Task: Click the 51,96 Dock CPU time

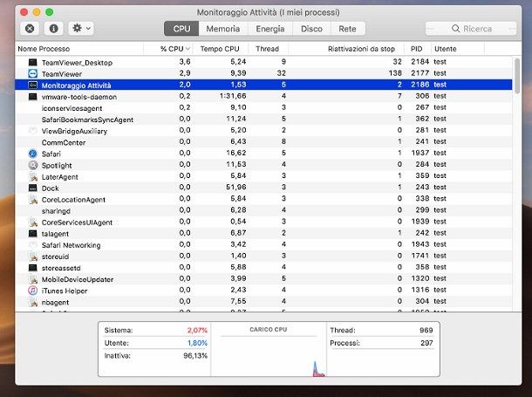Action: [236, 187]
